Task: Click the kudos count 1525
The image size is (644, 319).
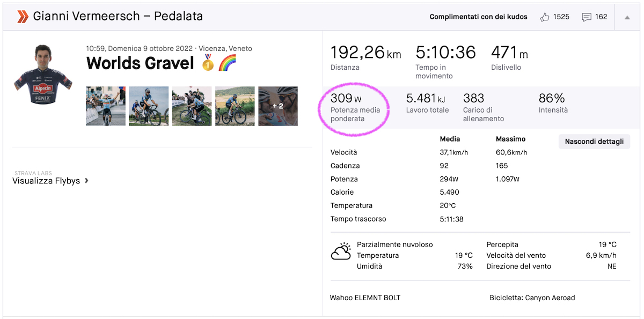Action: pos(561,17)
